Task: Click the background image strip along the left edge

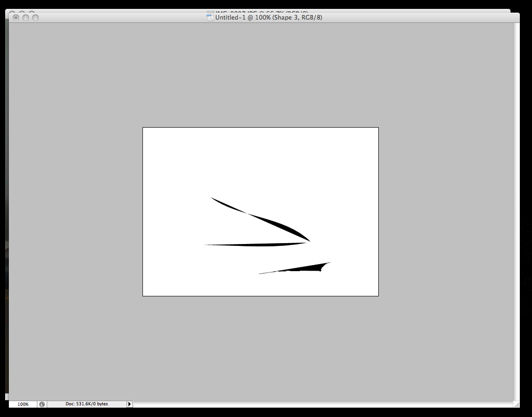Action: (x=7, y=234)
